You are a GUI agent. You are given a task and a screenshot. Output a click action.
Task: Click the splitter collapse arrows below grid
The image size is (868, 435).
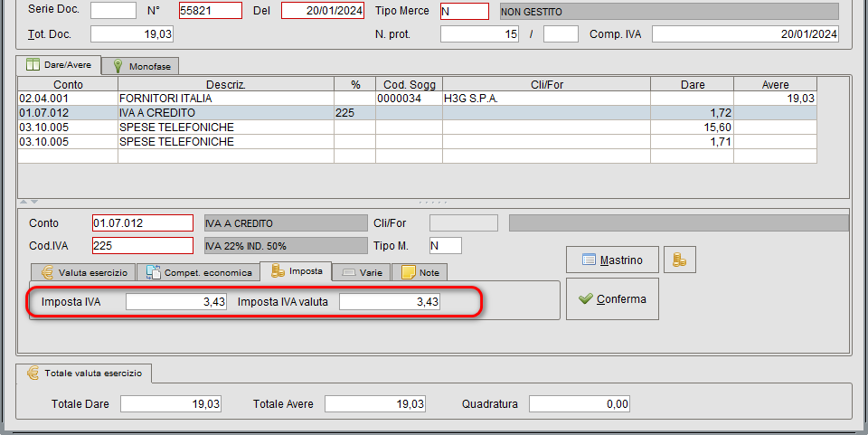point(29,202)
